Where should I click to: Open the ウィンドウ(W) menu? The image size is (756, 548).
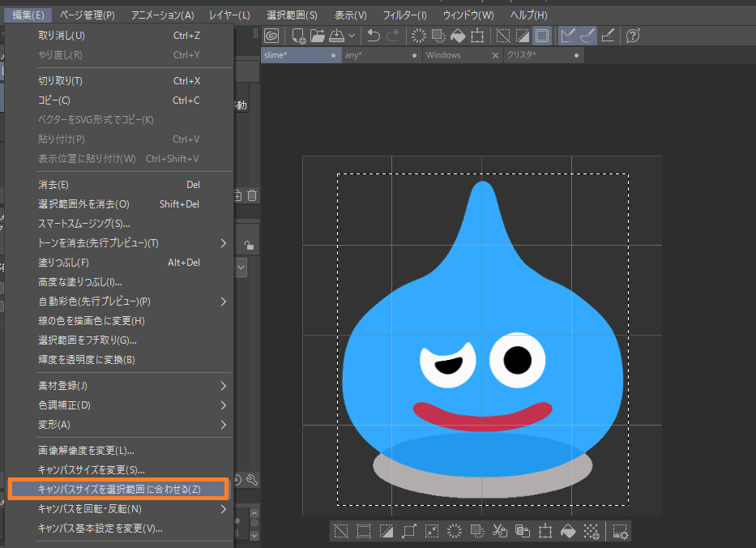468,15
